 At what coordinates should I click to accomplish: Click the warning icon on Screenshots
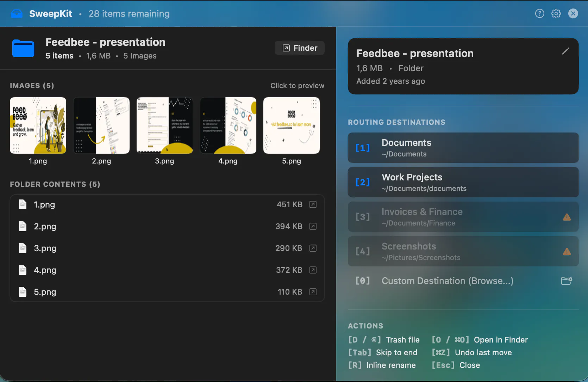(x=567, y=252)
